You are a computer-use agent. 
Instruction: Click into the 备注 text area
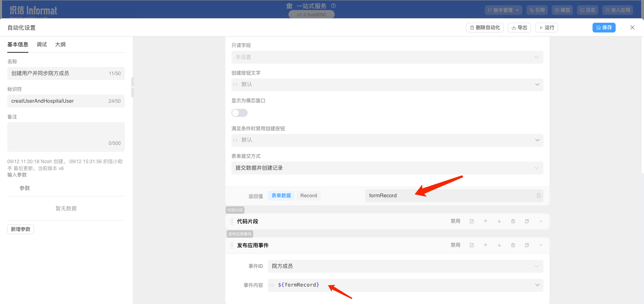click(66, 134)
